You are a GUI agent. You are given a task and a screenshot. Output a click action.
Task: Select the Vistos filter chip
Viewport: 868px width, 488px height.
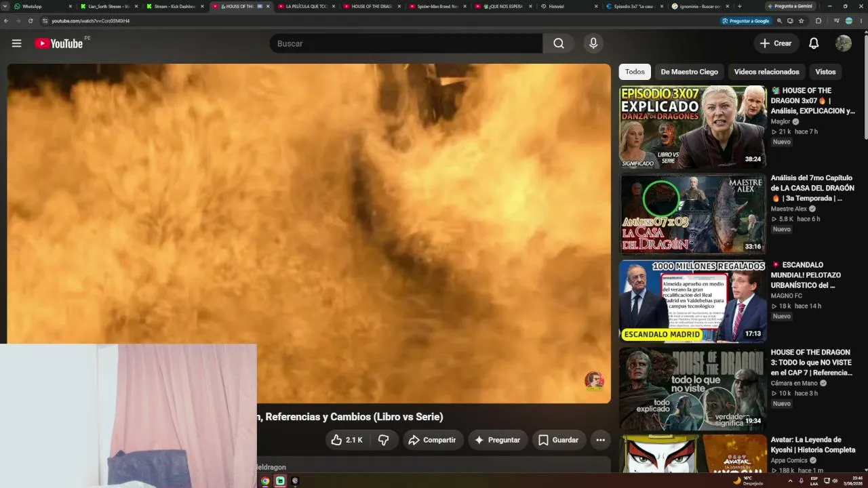click(825, 72)
